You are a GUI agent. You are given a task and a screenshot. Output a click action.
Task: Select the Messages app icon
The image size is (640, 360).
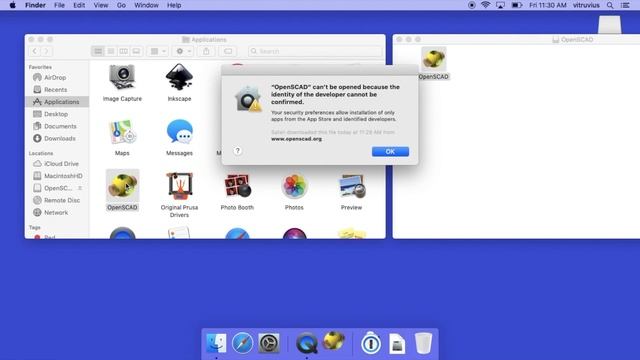(x=179, y=131)
